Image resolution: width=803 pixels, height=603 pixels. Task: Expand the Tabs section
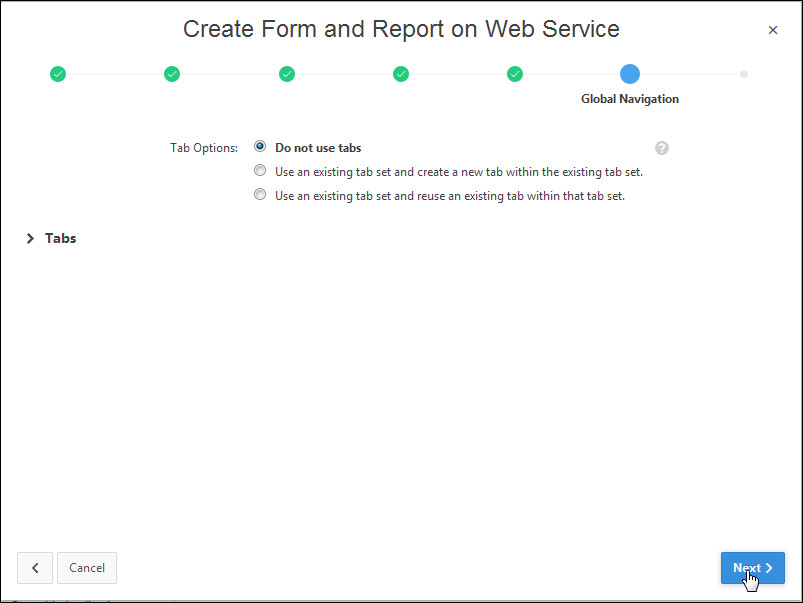coord(30,238)
